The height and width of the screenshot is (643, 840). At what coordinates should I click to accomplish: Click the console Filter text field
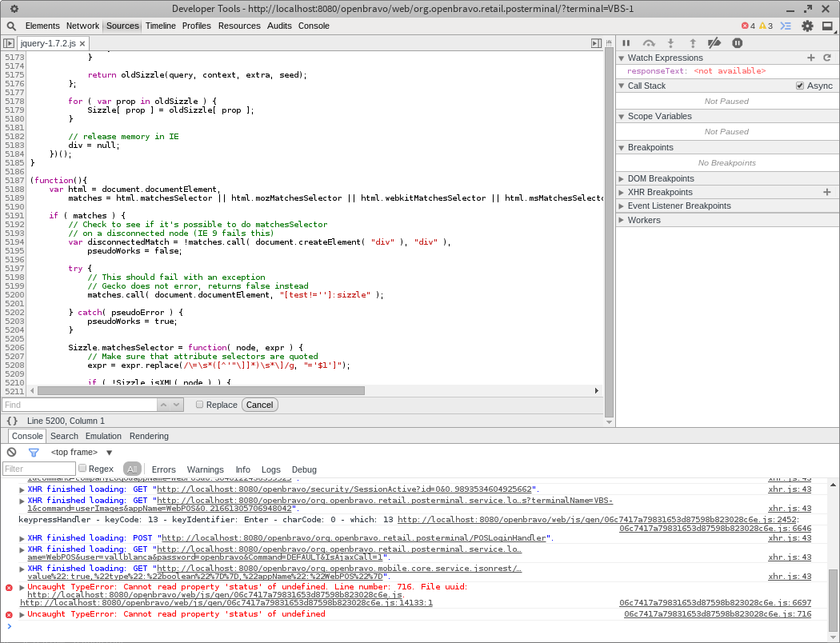(x=38, y=469)
